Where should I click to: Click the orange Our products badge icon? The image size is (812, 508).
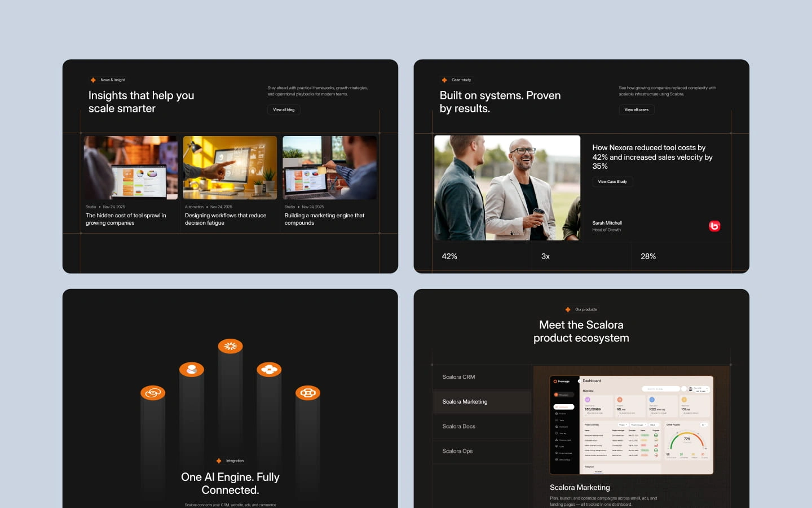(x=568, y=309)
